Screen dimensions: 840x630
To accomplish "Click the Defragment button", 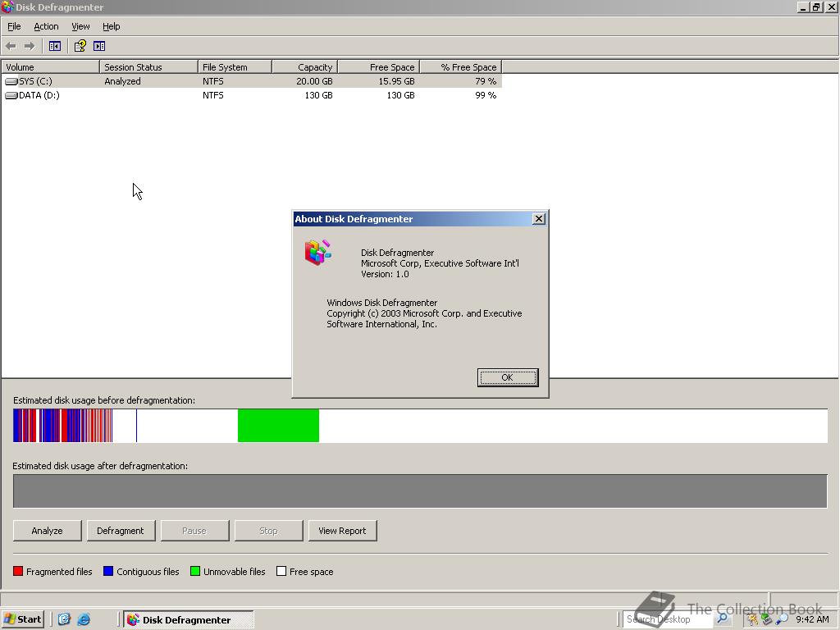I will tap(121, 531).
